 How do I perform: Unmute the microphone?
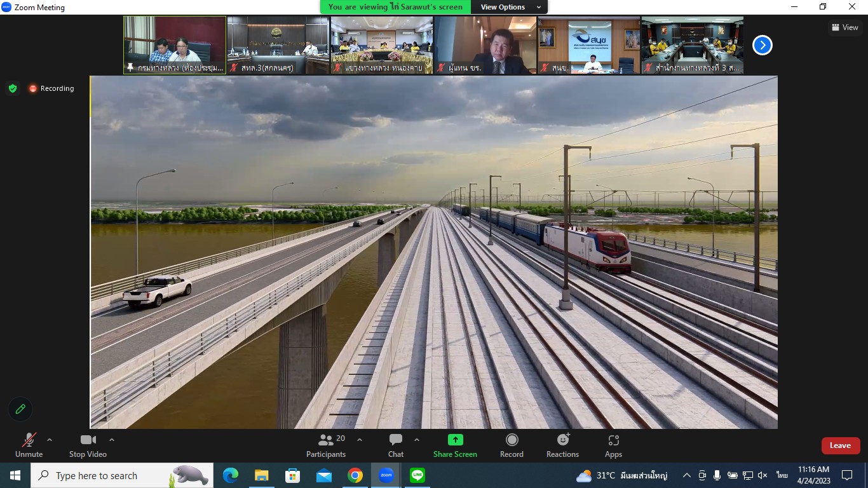pyautogui.click(x=29, y=445)
